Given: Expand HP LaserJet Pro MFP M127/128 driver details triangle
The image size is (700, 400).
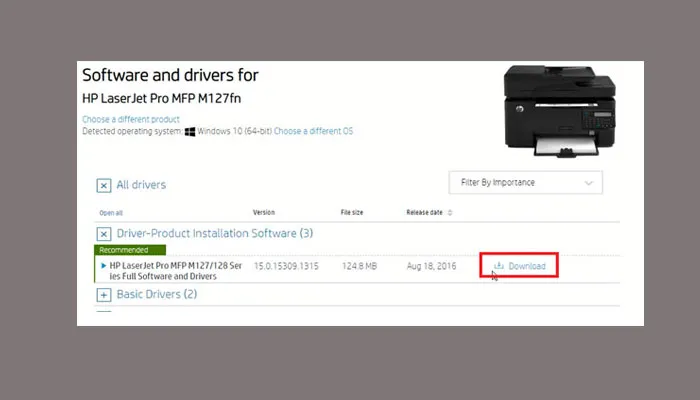Looking at the screenshot, I should [x=104, y=266].
